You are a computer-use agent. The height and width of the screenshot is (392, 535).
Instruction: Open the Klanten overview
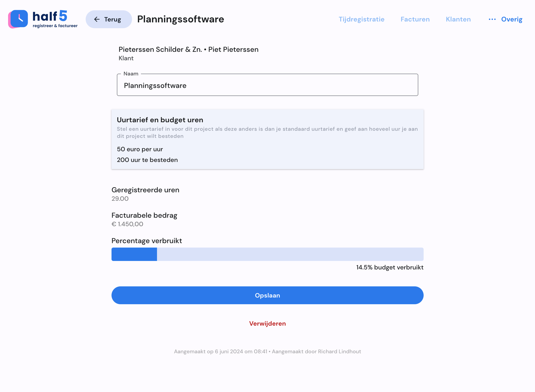click(458, 19)
